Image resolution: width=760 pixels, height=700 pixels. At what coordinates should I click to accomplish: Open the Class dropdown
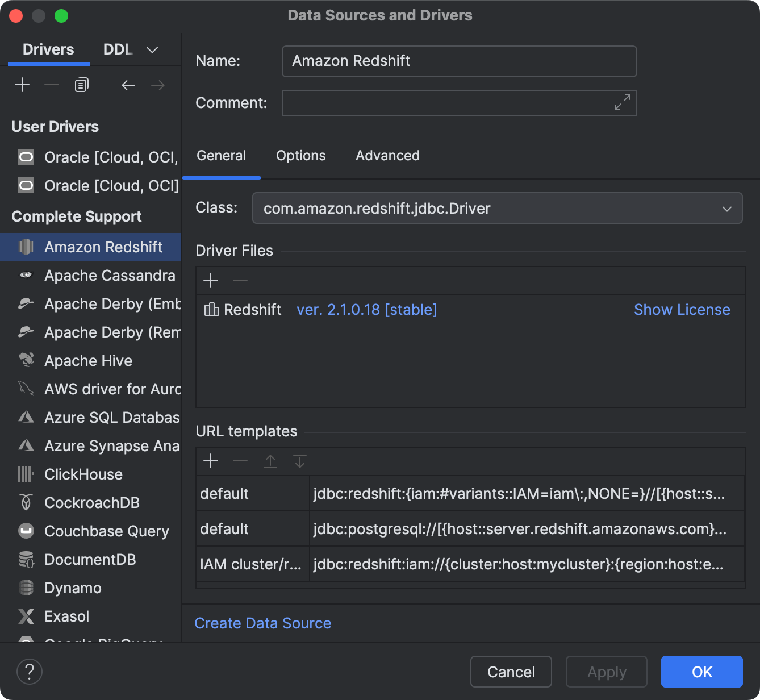tap(727, 208)
